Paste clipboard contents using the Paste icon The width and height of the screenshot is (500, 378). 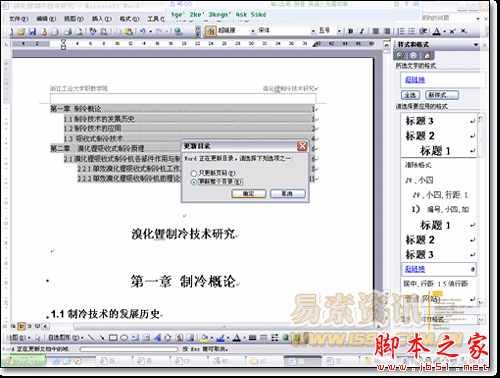pos(129,31)
